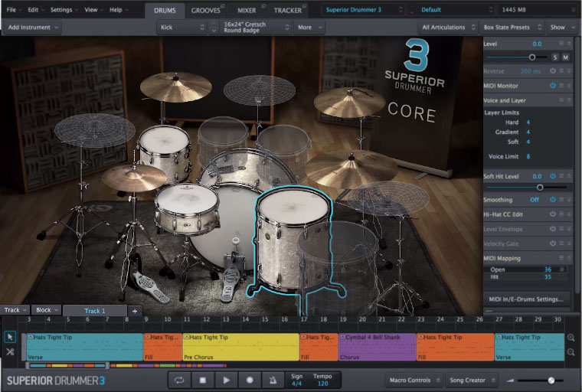
Task: Collapse the MIDI Mapping section
Action: click(569, 257)
